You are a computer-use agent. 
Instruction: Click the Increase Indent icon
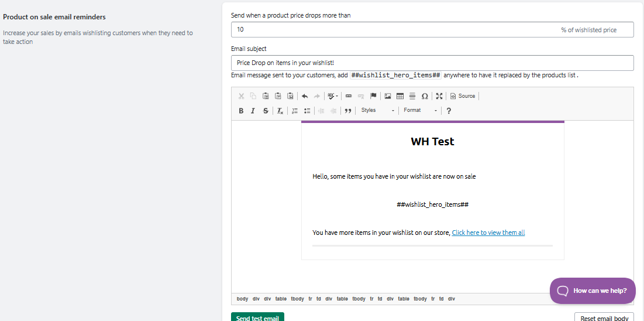333,111
